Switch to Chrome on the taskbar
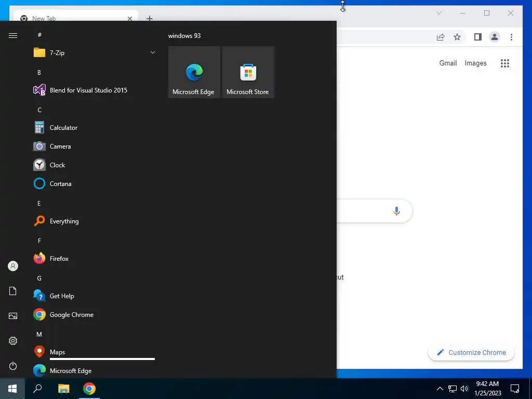 pos(89,389)
